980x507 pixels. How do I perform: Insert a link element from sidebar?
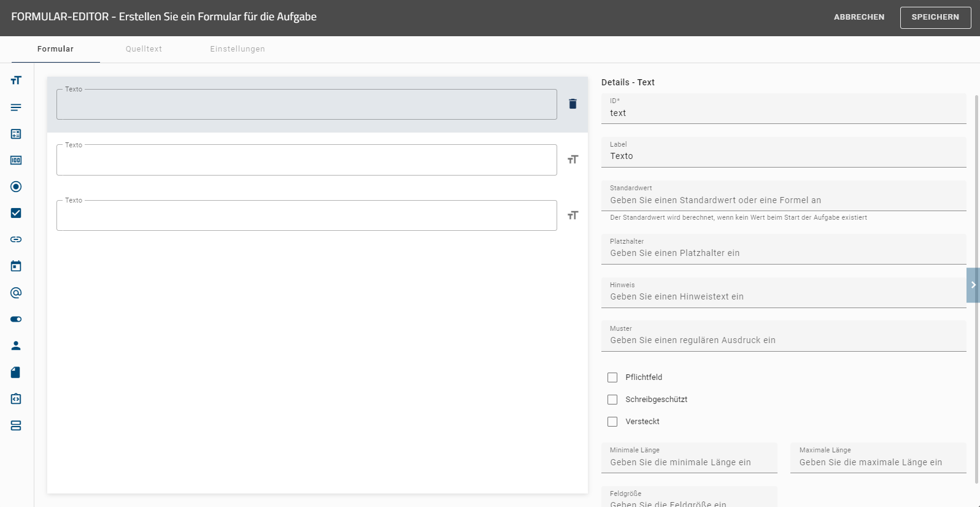coord(16,239)
